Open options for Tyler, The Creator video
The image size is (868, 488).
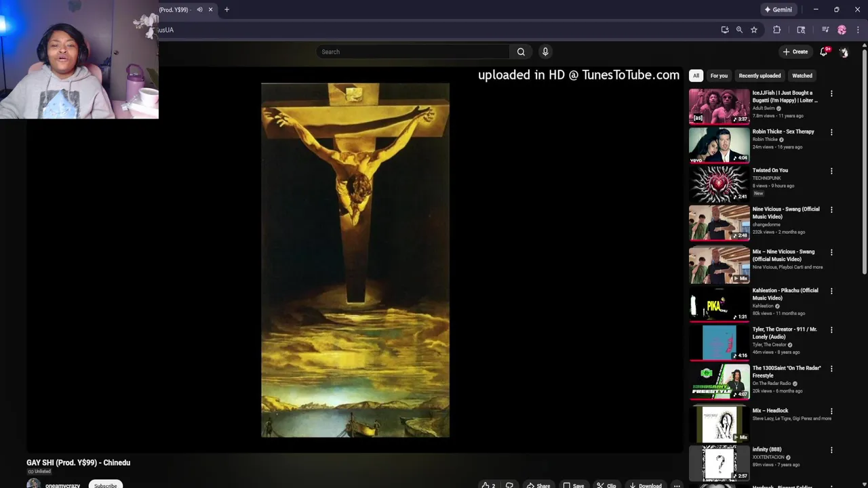[831, 329]
